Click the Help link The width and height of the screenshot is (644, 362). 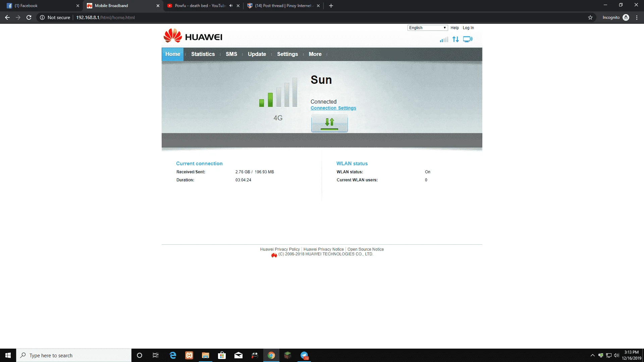455,28
